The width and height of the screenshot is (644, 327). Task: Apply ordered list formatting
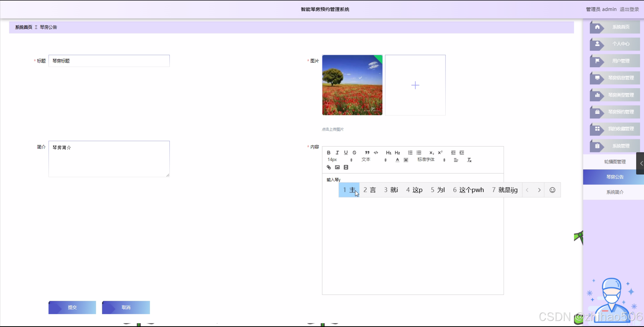tap(410, 152)
